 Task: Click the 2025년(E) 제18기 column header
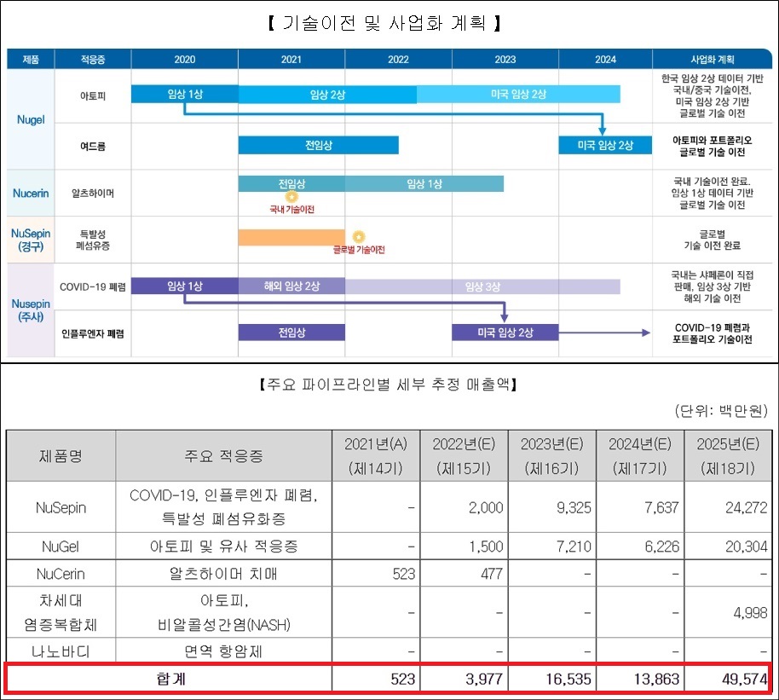[x=728, y=456]
